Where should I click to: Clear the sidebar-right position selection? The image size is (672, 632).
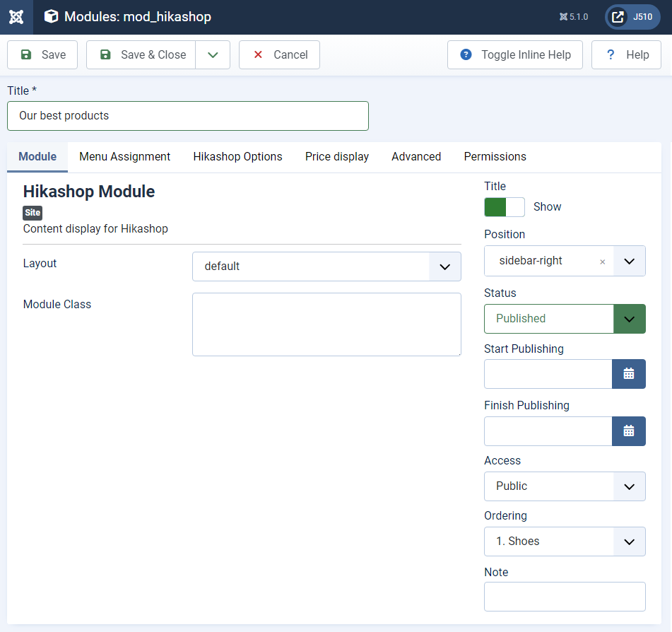(x=602, y=262)
